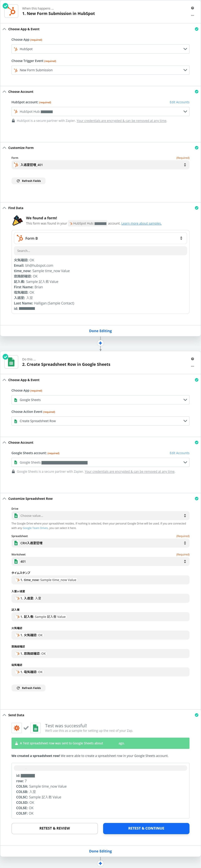This screenshot has height=868, width=201.
Task: Open the Form B sample selector
Action: tap(100, 238)
